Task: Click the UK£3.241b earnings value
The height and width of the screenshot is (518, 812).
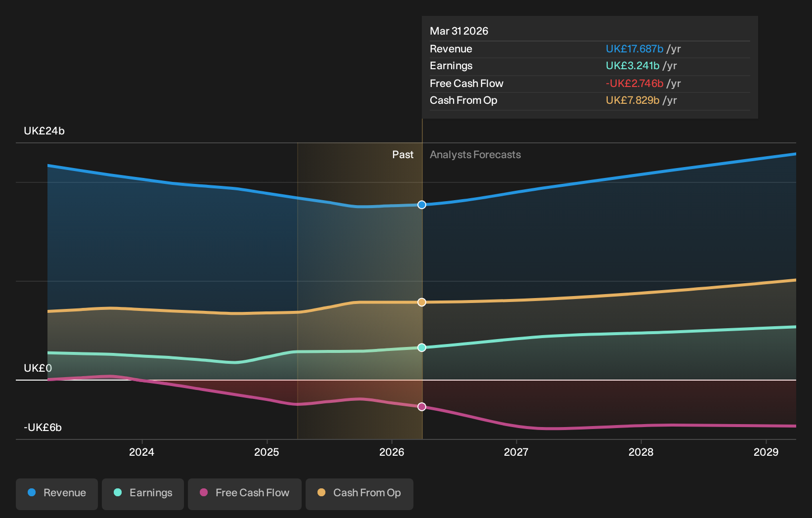Action: tap(632, 66)
